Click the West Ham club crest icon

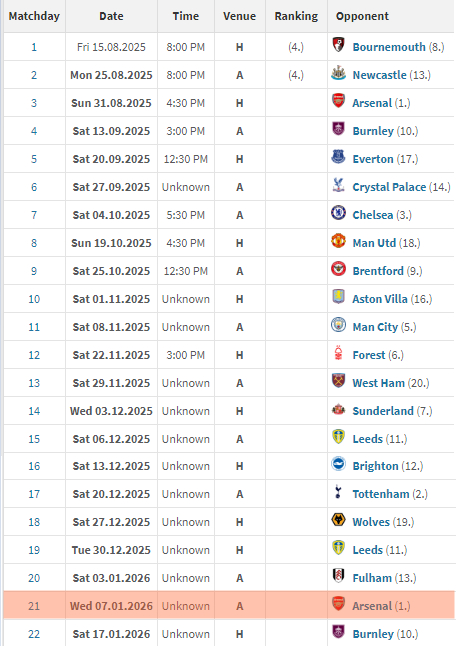[338, 381]
